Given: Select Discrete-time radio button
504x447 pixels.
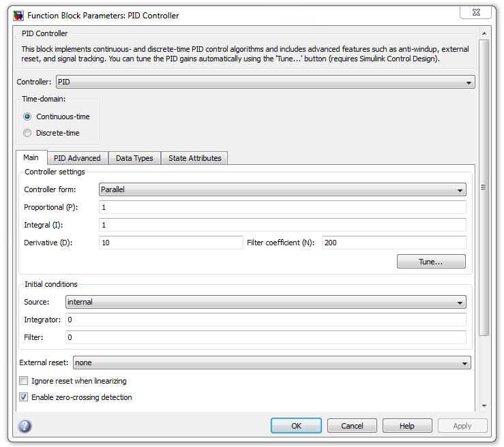Looking at the screenshot, I should [x=27, y=133].
